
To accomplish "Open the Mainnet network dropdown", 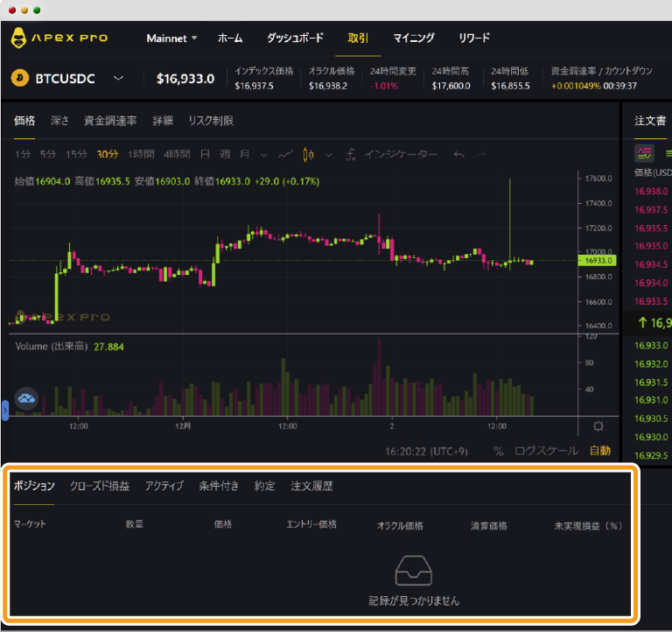I will pos(171,39).
